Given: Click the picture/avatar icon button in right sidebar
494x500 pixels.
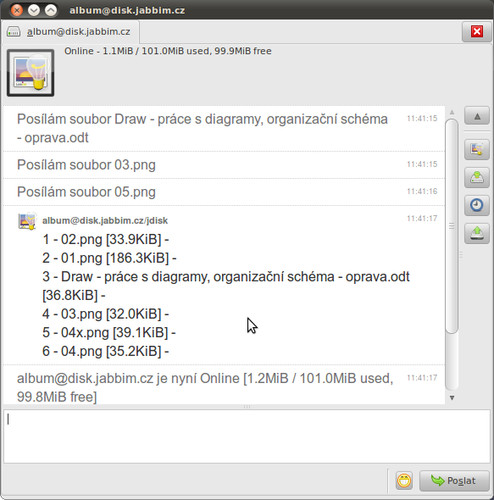Looking at the screenshot, I should coord(477,149).
